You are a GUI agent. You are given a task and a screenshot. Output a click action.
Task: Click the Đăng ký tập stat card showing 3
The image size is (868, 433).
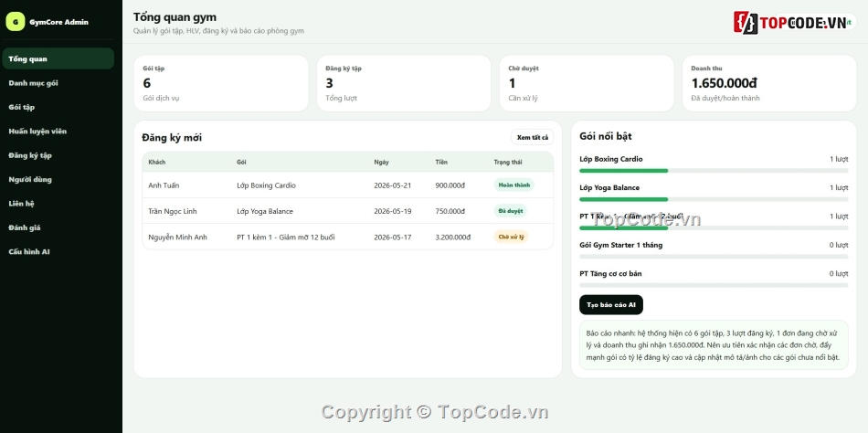[x=404, y=83]
